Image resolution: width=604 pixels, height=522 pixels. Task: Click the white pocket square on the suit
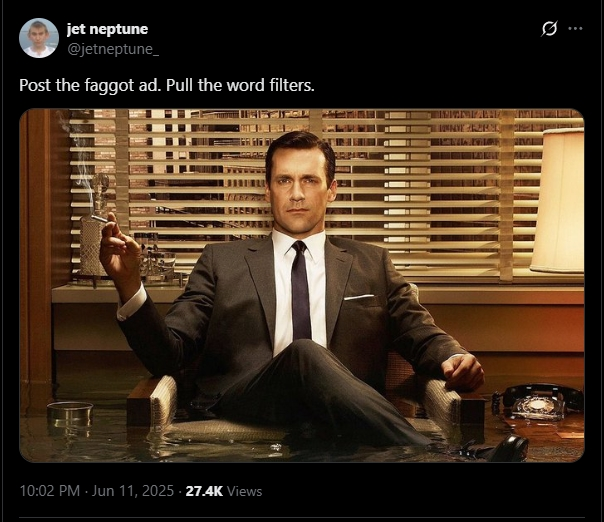(359, 297)
